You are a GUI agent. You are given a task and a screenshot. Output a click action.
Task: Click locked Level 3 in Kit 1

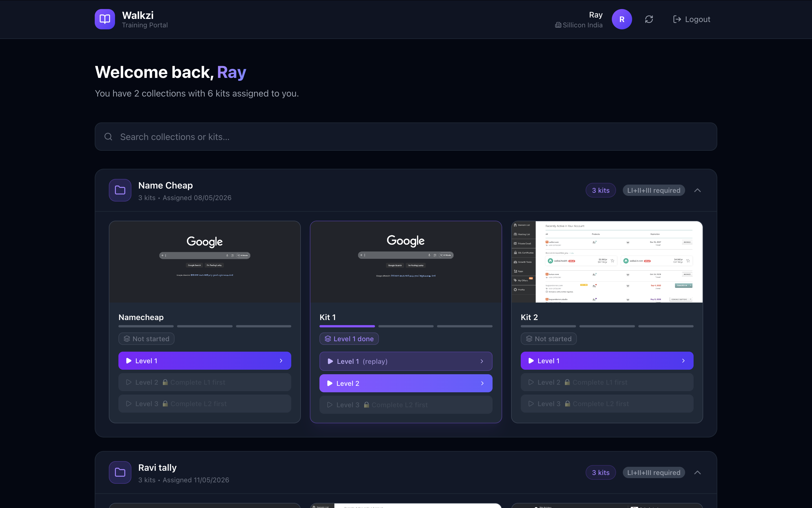pos(406,405)
